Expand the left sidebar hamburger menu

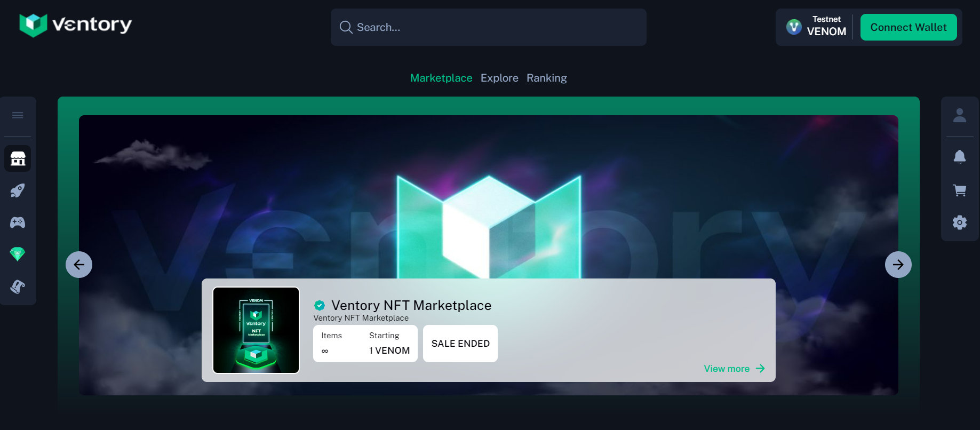pyautogui.click(x=18, y=115)
